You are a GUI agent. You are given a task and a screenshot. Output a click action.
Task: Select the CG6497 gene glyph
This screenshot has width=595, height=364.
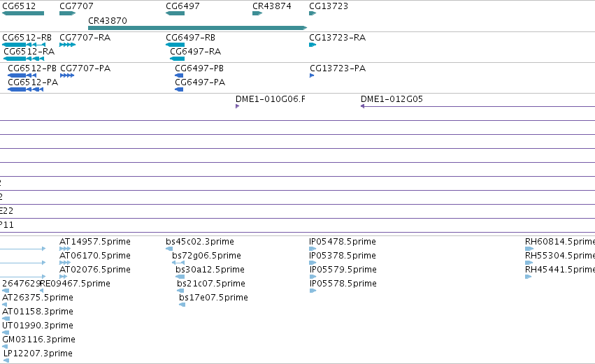coord(175,13)
